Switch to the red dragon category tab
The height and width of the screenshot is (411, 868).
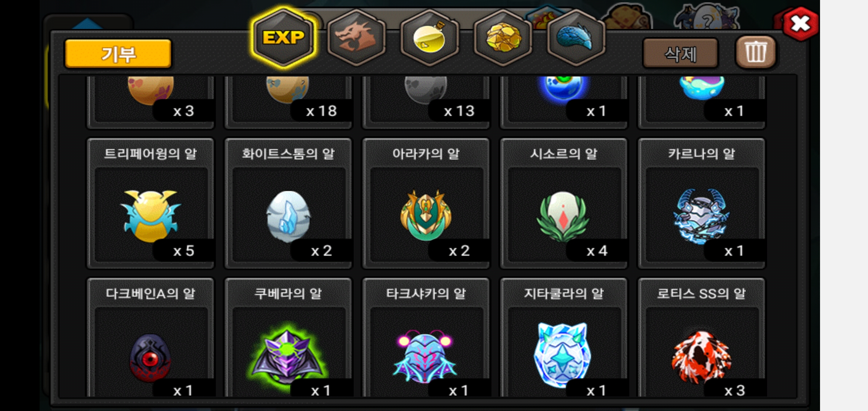click(356, 37)
